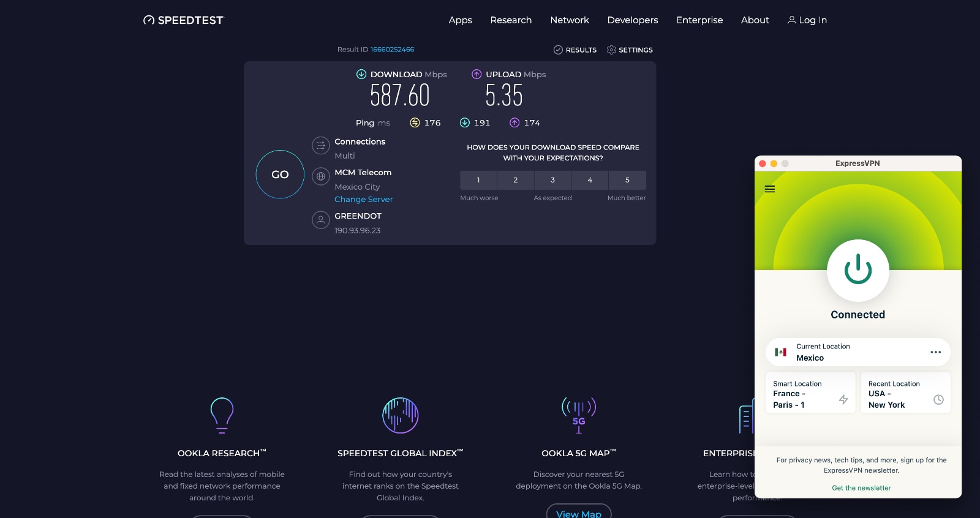Viewport: 980px width, 518px height.
Task: Click the Speedtest logo
Action: click(x=184, y=20)
